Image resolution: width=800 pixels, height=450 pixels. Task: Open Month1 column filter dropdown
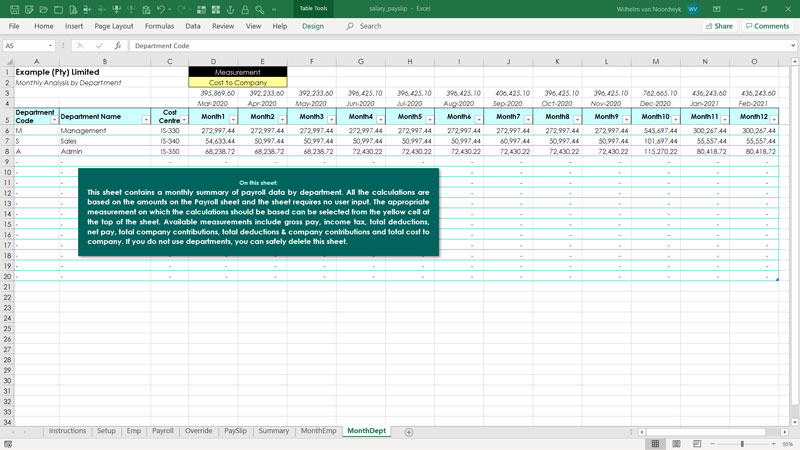click(233, 120)
